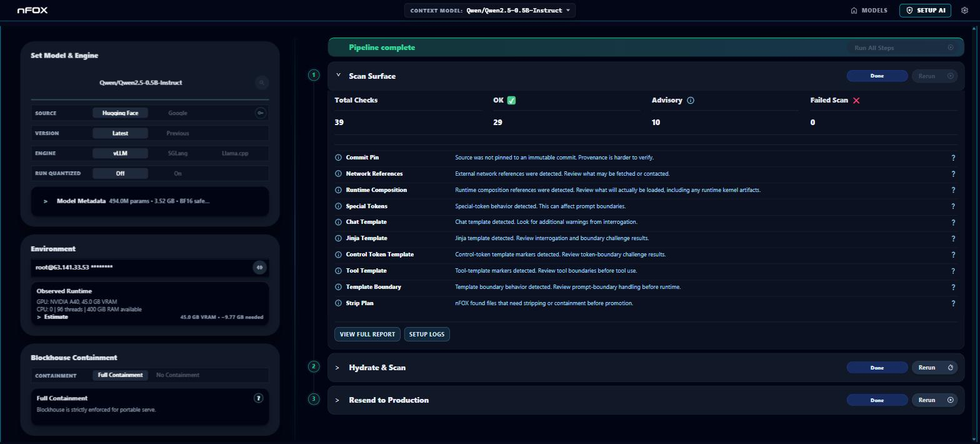Open the Full Containment help icon

258,398
